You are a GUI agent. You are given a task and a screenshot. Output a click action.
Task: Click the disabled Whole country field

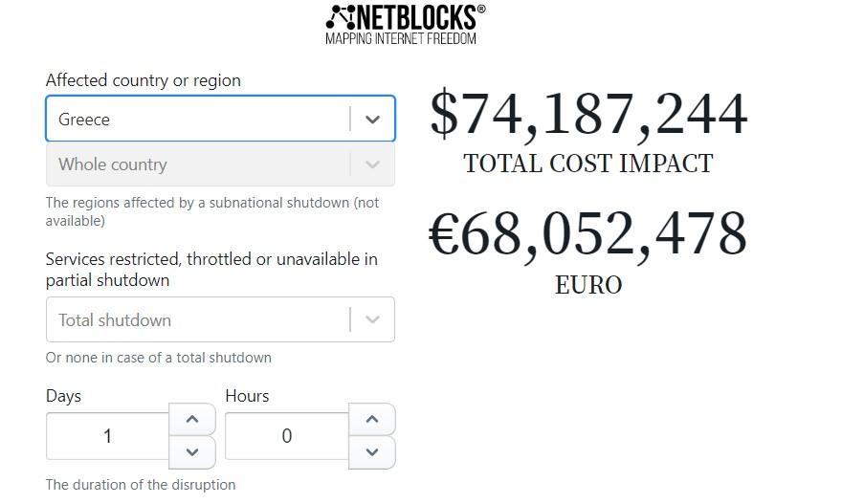pyautogui.click(x=220, y=164)
